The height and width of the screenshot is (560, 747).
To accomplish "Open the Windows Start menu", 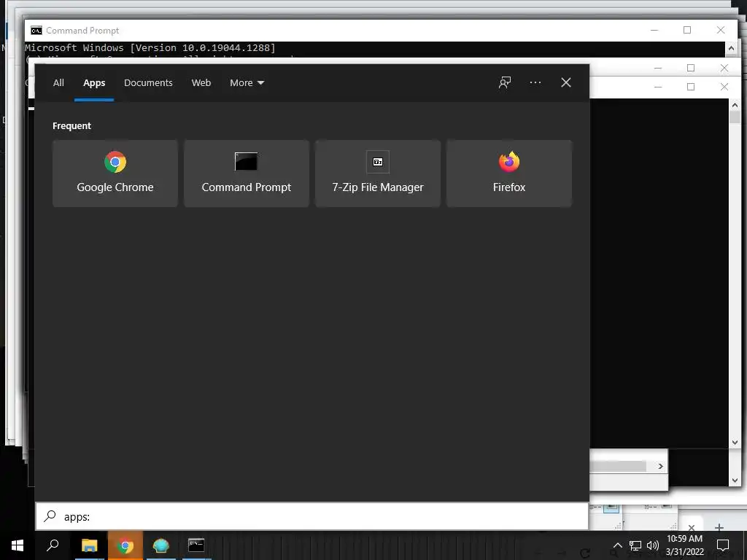I will coord(18,545).
